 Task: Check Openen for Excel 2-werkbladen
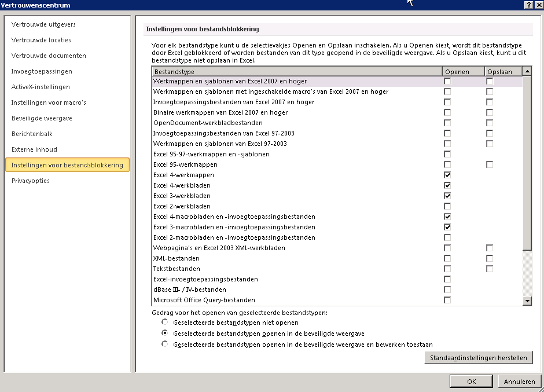tap(447, 206)
